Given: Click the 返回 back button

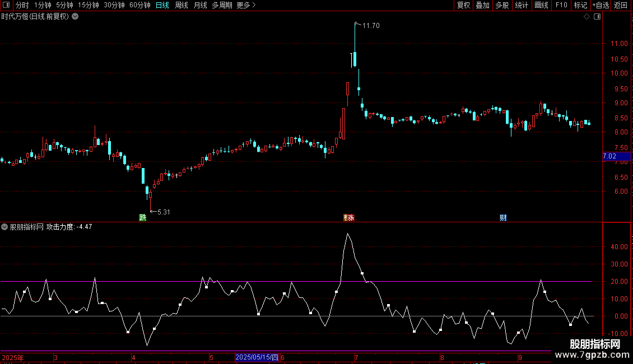Looking at the screenshot, I should (x=621, y=5).
